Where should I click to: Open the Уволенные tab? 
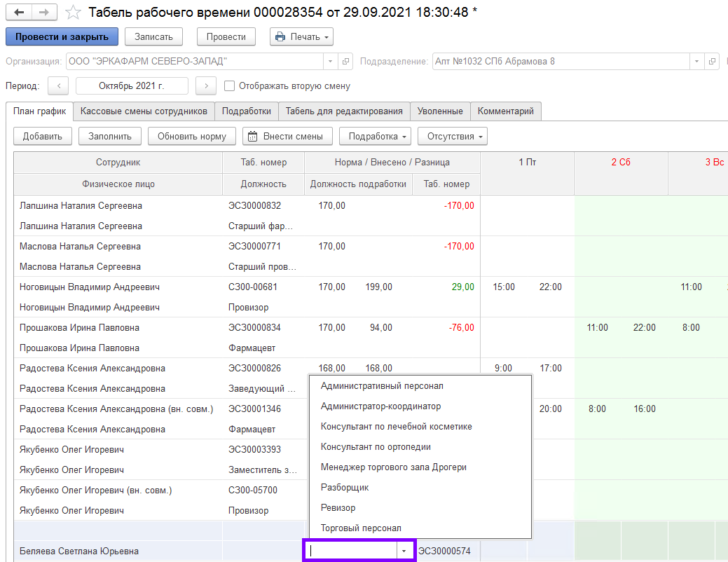click(x=439, y=111)
